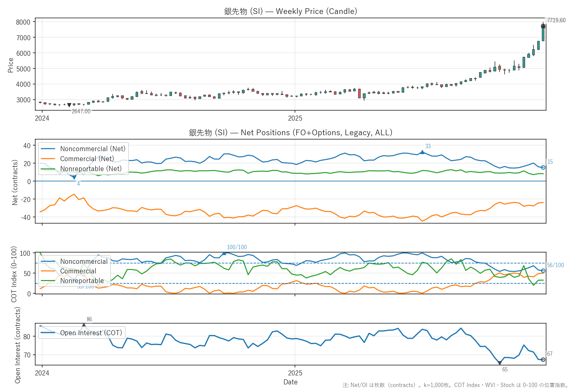Select the Open Interest low triangle labeled 65
Viewport: 574px width, 392px height.
(x=500, y=363)
